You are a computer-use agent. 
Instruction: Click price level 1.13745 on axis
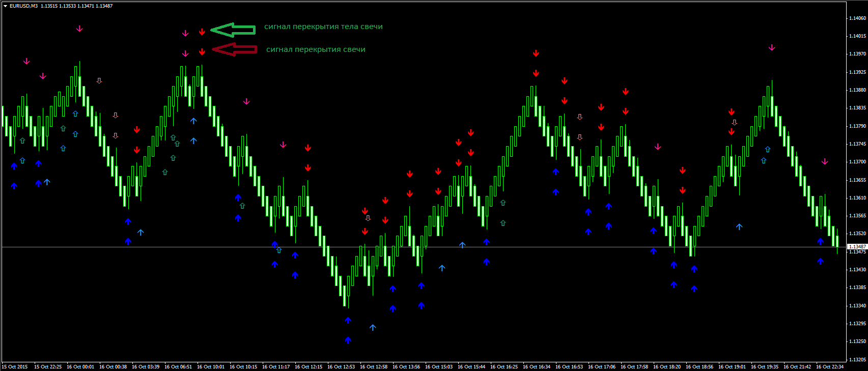pos(857,144)
